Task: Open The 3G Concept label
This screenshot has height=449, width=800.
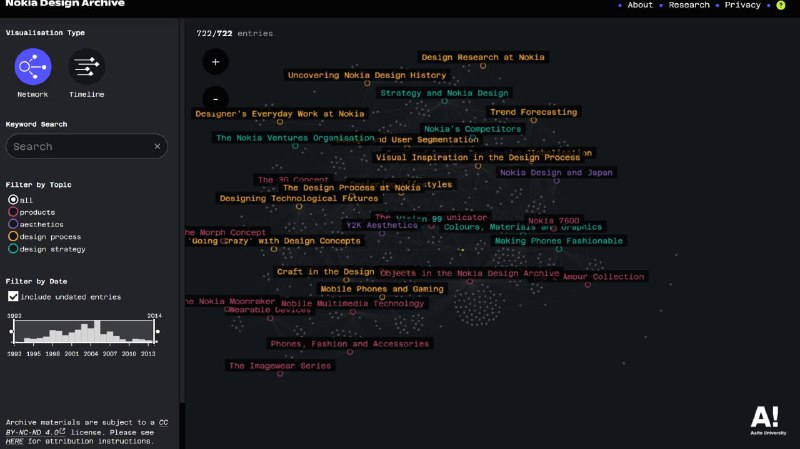Action: point(293,179)
